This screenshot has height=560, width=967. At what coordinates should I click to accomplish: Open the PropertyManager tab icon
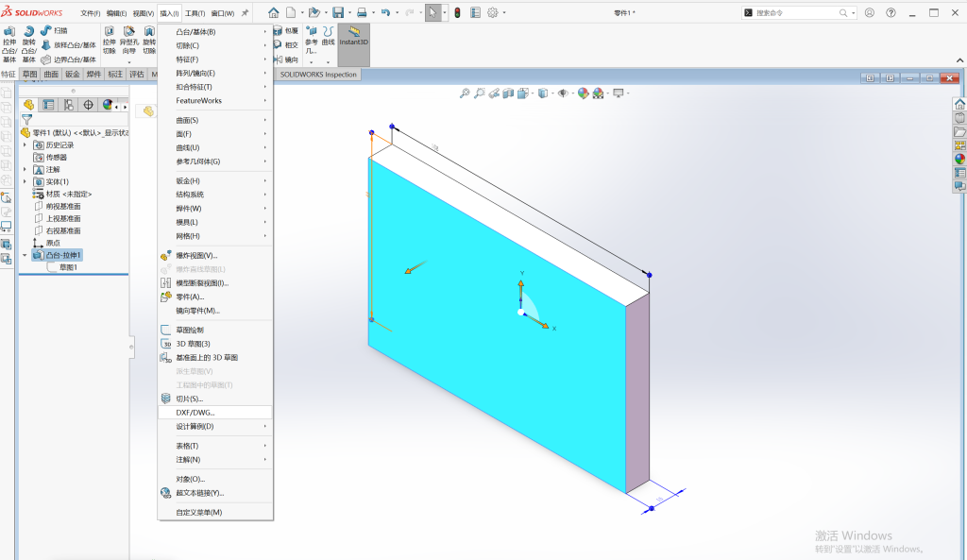pyautogui.click(x=49, y=105)
